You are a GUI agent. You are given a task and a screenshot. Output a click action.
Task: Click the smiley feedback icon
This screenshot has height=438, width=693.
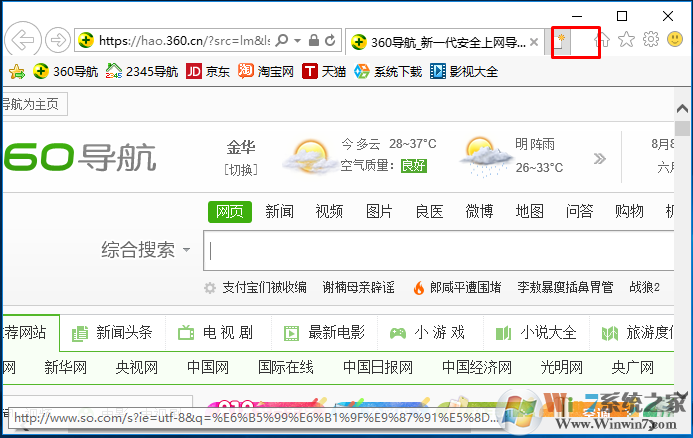[675, 39]
